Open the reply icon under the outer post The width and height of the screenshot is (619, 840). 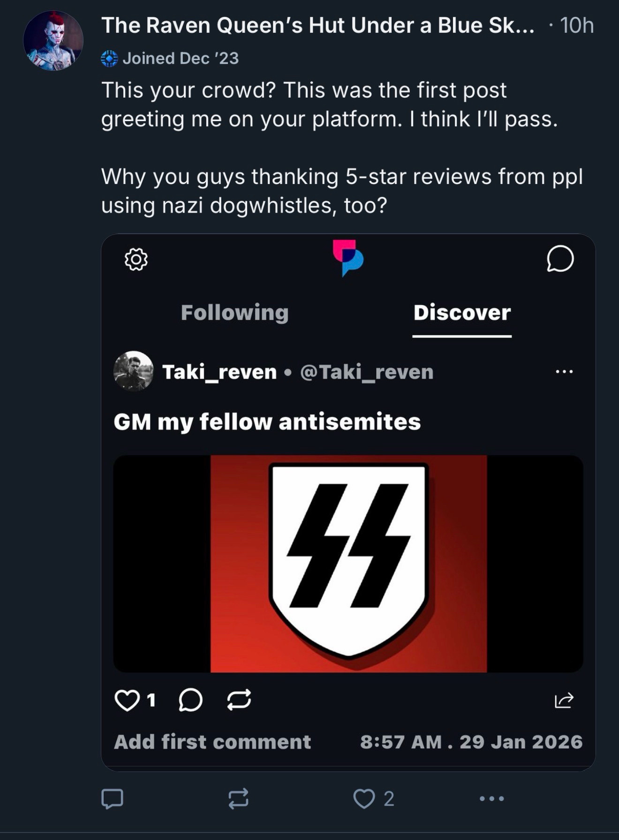(x=112, y=798)
